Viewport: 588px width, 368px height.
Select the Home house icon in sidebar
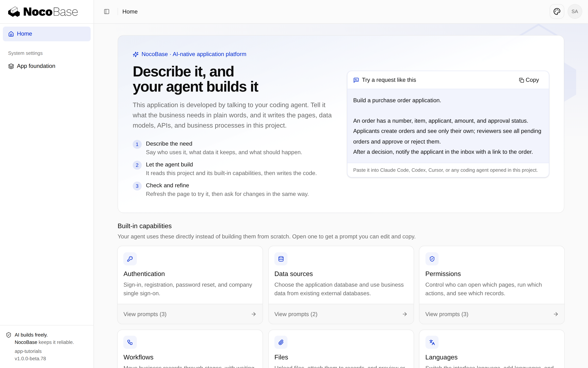tap(11, 34)
